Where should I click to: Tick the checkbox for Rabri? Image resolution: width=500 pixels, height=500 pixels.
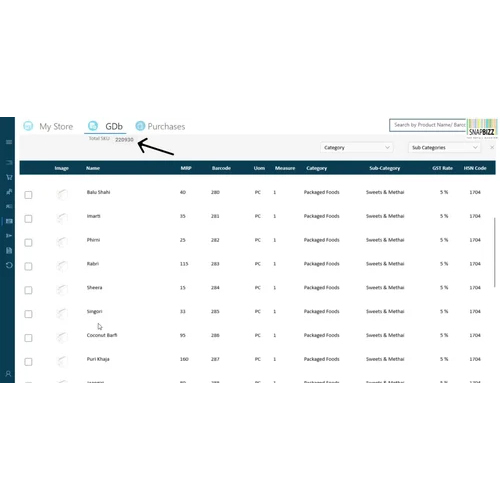[28, 266]
